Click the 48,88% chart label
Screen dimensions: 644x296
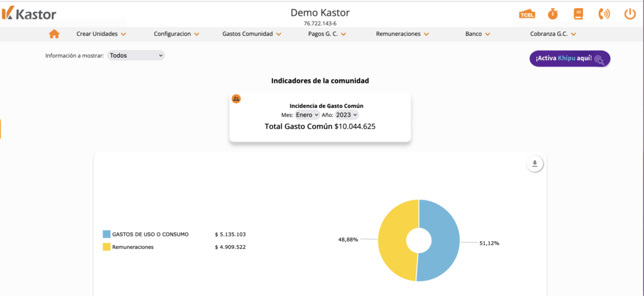point(348,239)
